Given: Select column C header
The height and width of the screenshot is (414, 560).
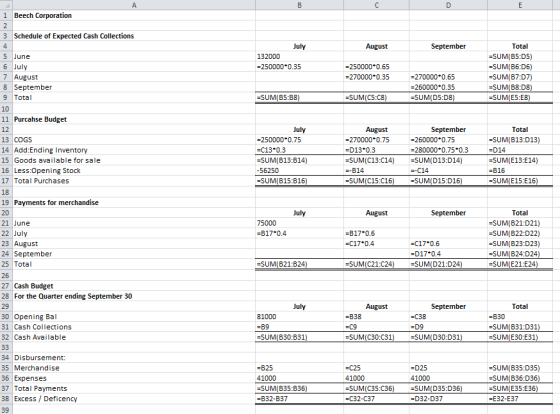Looking at the screenshot, I should pos(376,5).
